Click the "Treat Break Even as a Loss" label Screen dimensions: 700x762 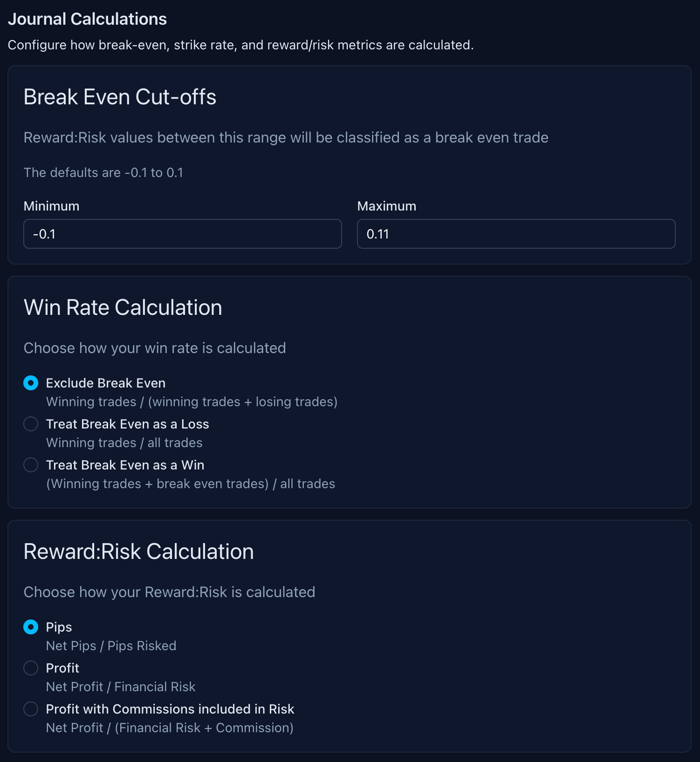click(x=127, y=424)
